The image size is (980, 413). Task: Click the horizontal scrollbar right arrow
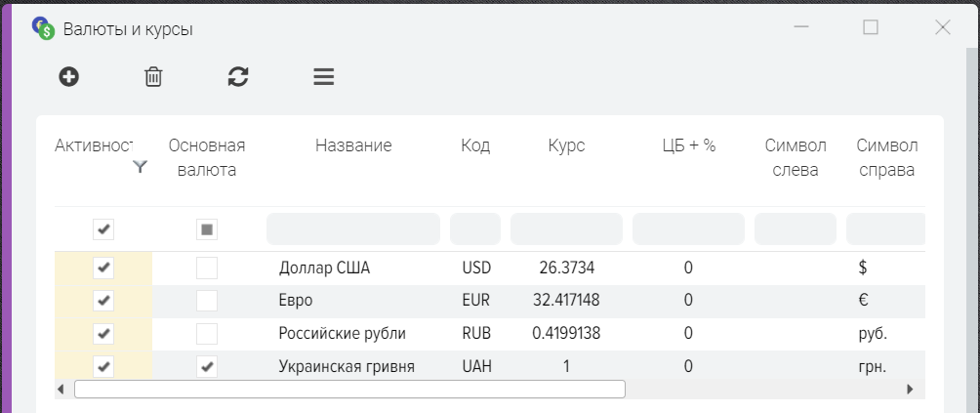910,389
